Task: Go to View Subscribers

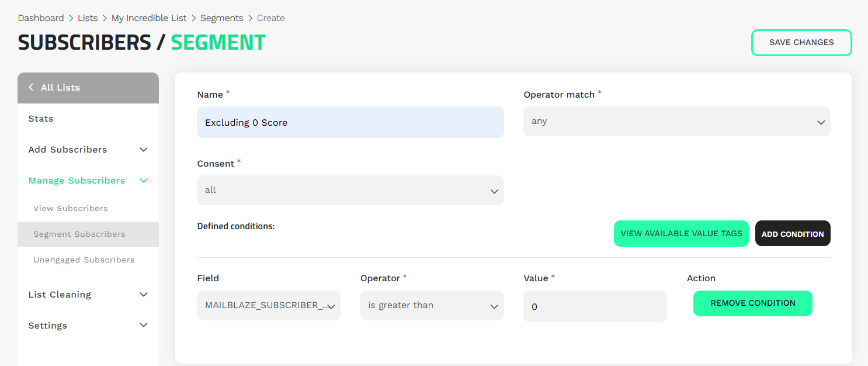Action: point(71,209)
